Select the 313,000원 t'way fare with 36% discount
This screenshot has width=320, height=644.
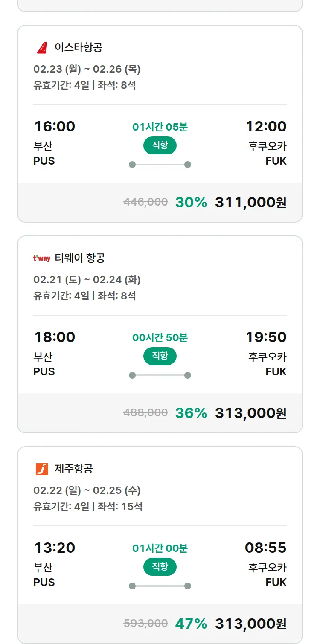tap(250, 413)
